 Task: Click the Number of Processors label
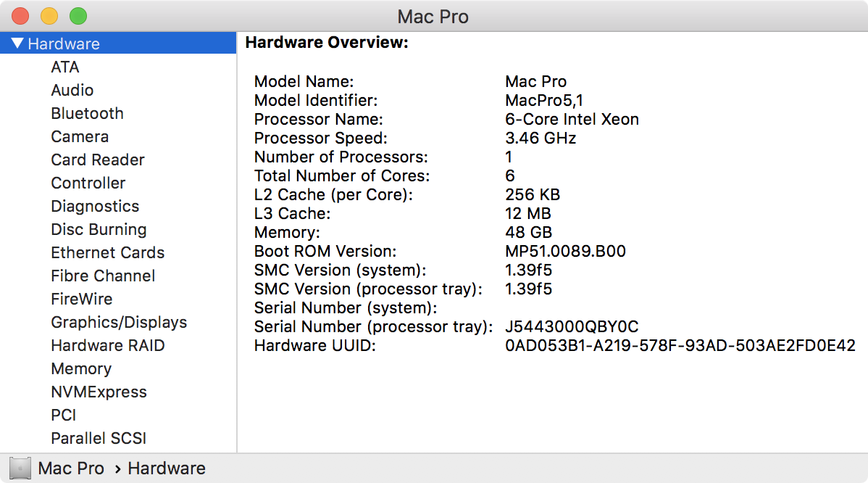[341, 157]
